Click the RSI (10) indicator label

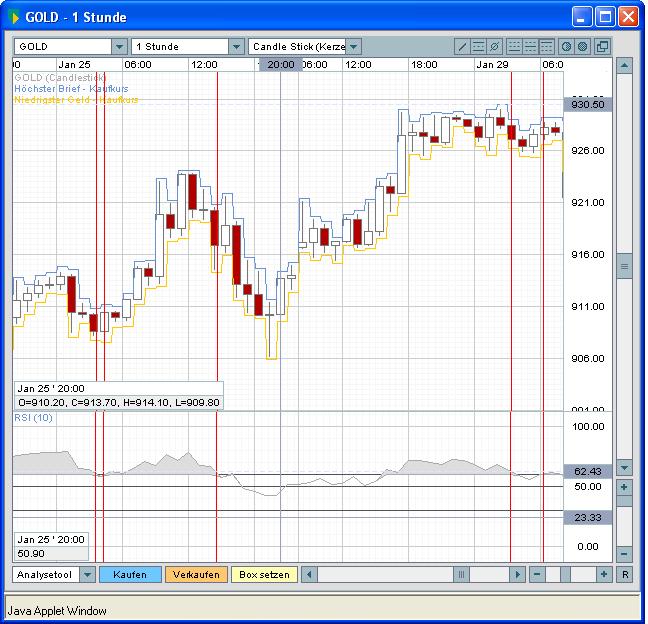tap(33, 418)
